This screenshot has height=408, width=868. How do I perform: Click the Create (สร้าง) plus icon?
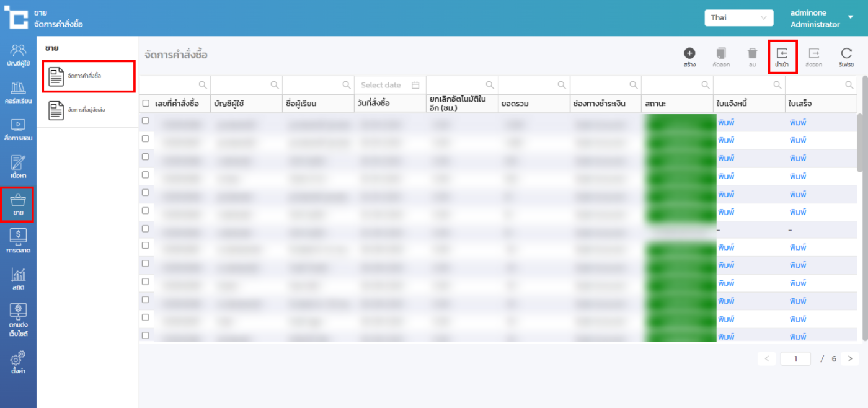tap(689, 54)
